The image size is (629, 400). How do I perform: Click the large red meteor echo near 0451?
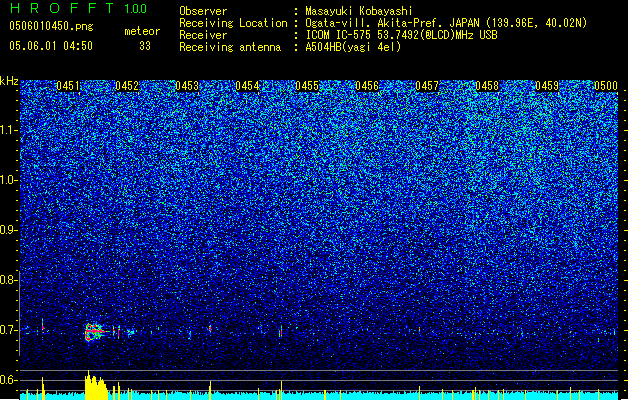tap(93, 332)
